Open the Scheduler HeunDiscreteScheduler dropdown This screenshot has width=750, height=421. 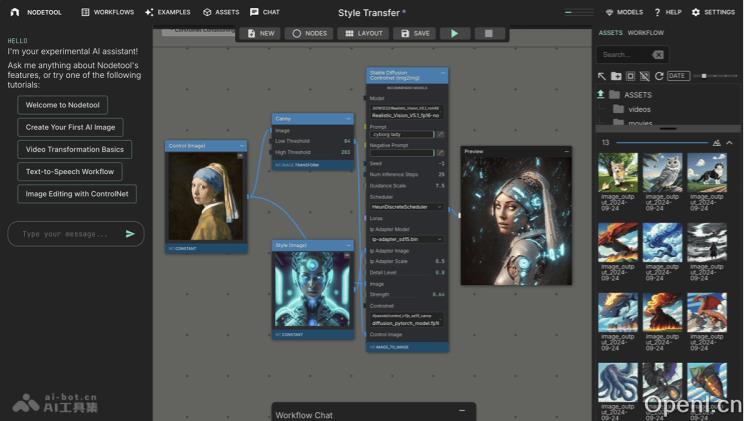click(407, 207)
